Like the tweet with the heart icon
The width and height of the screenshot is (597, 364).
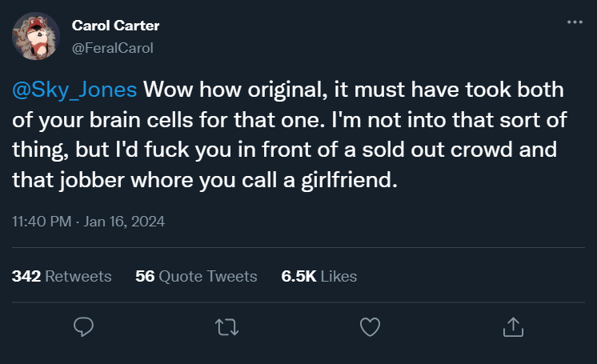click(x=369, y=326)
